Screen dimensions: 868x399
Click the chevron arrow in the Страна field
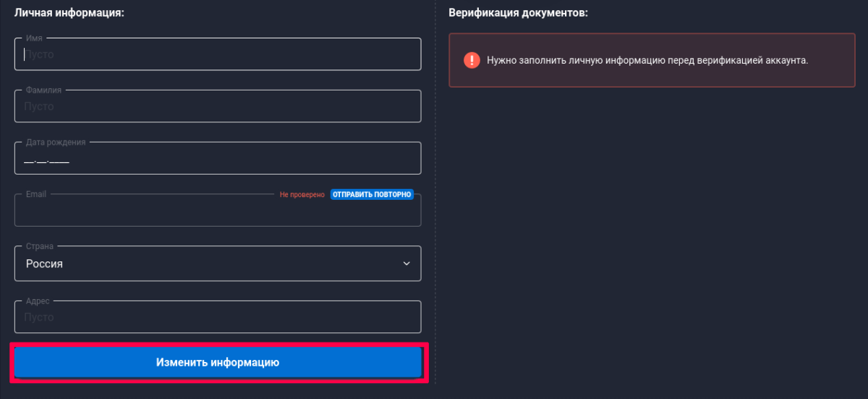(x=407, y=264)
